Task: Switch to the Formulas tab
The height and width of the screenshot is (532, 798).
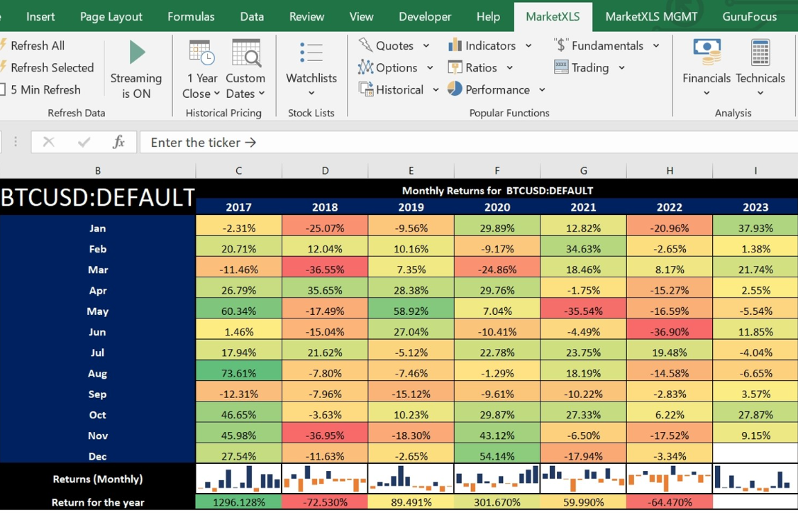Action: 191,16
